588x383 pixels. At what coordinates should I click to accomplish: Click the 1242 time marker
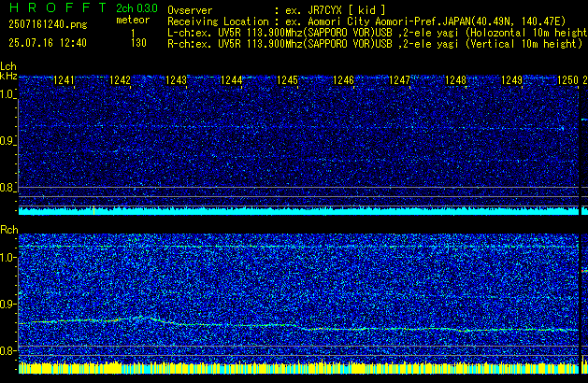(x=120, y=80)
